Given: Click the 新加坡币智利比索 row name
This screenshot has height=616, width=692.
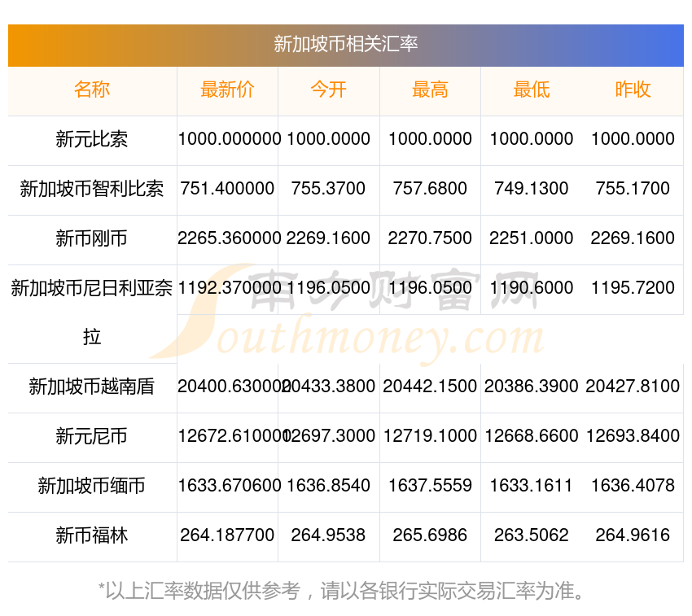Looking at the screenshot, I should [x=92, y=189].
